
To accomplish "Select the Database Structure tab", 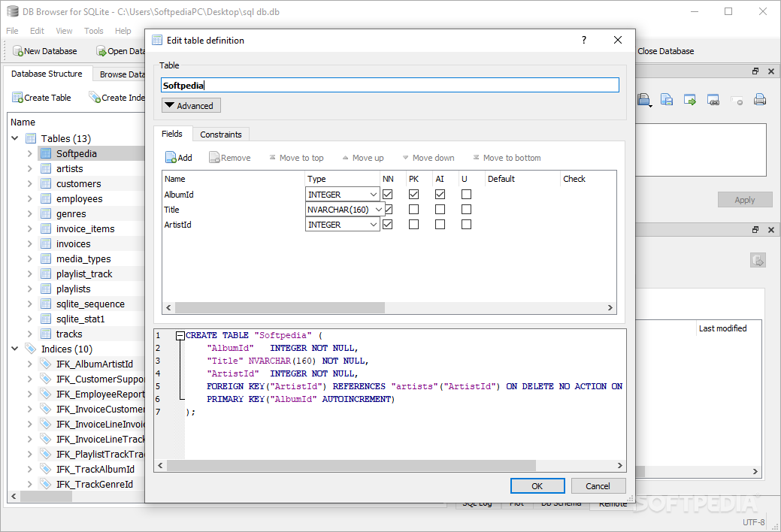I will tap(47, 73).
